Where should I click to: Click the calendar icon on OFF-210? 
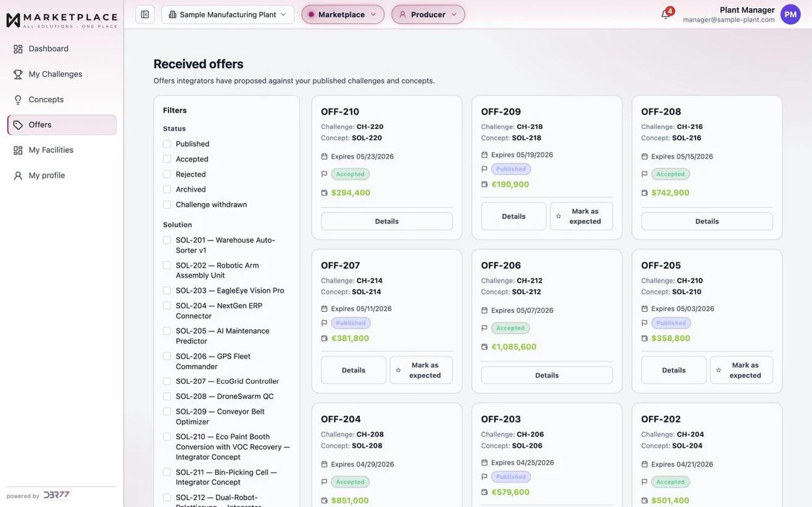(325, 157)
